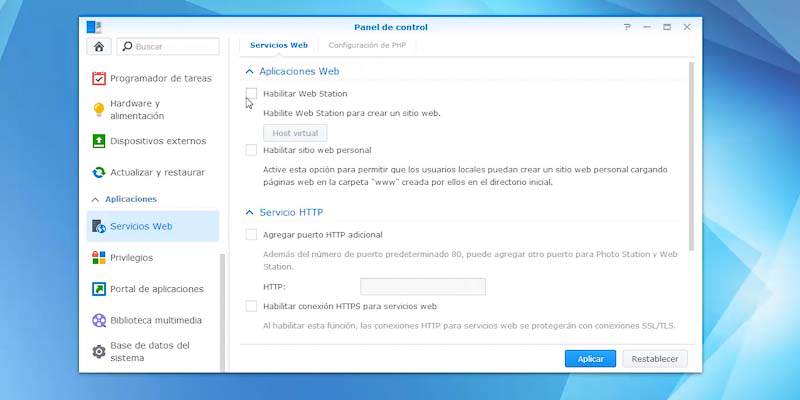Screen dimensions: 800x400
Task: Open the Configuración de PHP tab
Action: [367, 45]
